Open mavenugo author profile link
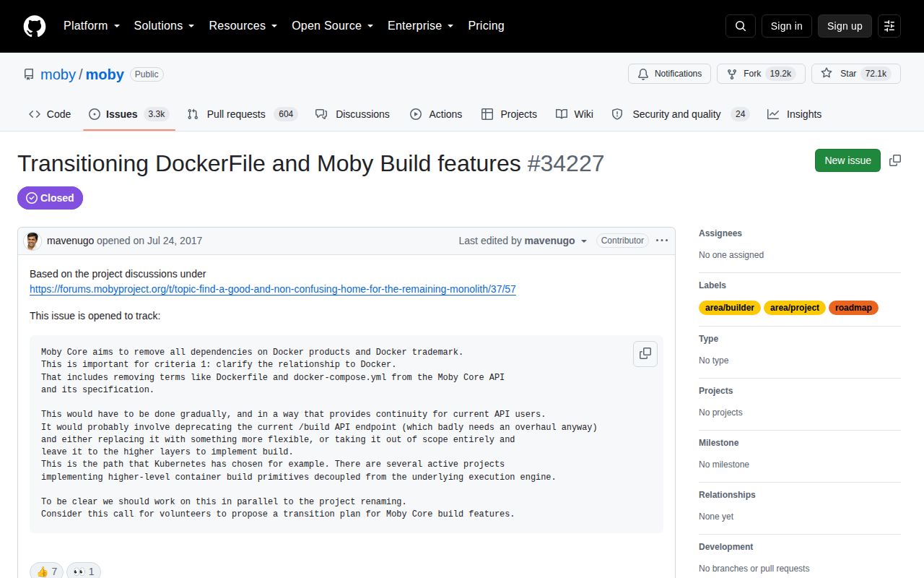The height and width of the screenshot is (578, 924). pyautogui.click(x=70, y=241)
